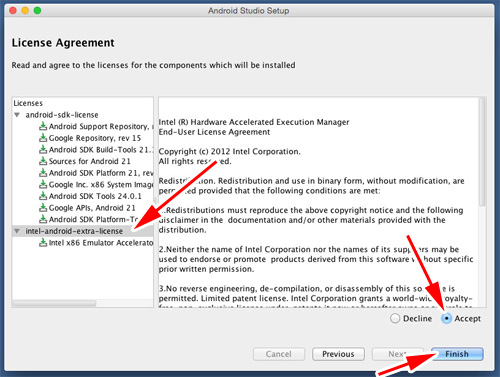Select 'Android SDK Platform-Tools' row text
The height and width of the screenshot is (377, 500).
94,219
